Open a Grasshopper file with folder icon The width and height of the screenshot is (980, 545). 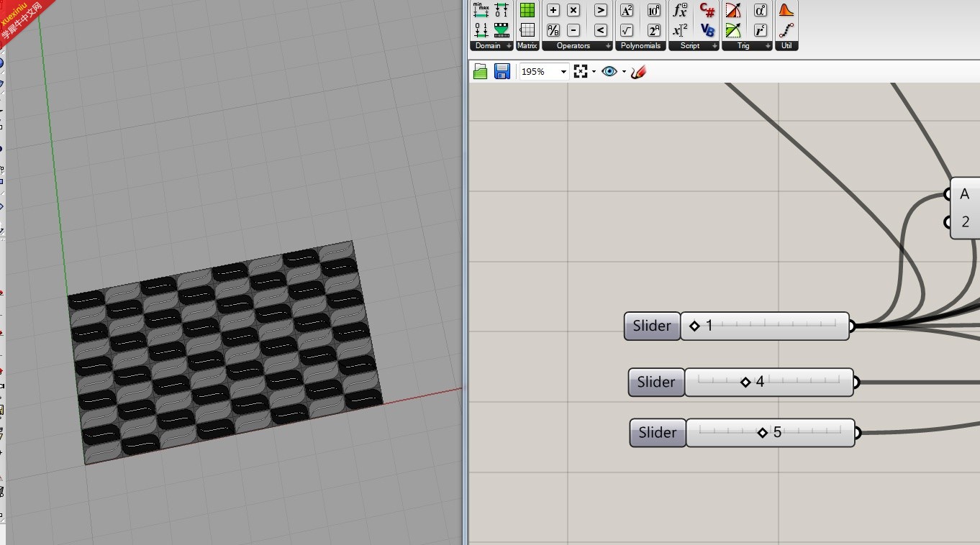click(x=481, y=71)
